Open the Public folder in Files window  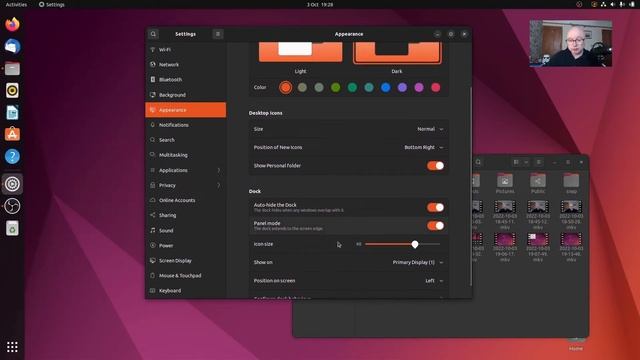click(538, 183)
